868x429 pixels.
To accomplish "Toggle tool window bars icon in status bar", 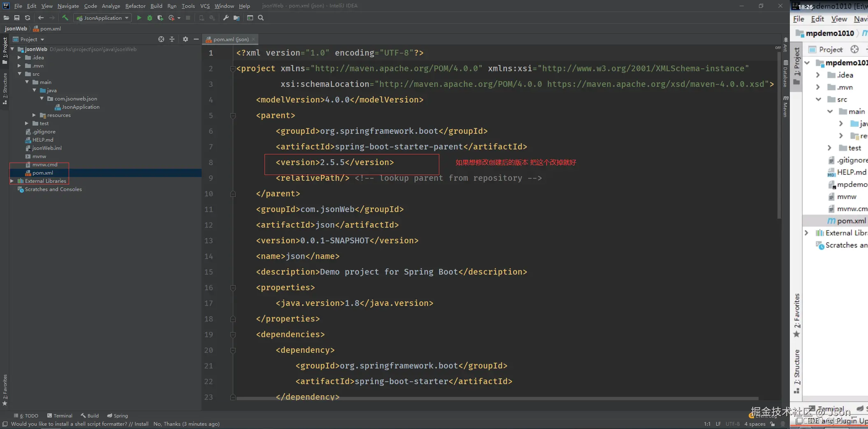I will (5, 424).
